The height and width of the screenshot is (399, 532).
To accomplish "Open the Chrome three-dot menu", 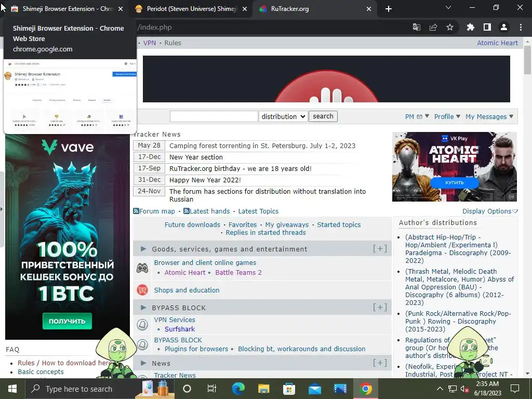I will 521,27.
